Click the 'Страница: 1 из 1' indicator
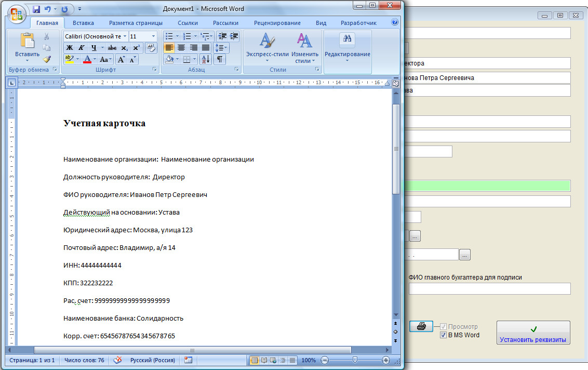Screen dimensions: 588x370 pyautogui.click(x=32, y=360)
